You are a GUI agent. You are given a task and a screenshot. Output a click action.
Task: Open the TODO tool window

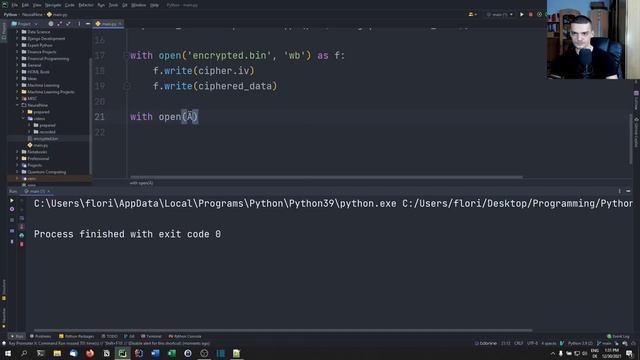tap(109, 336)
